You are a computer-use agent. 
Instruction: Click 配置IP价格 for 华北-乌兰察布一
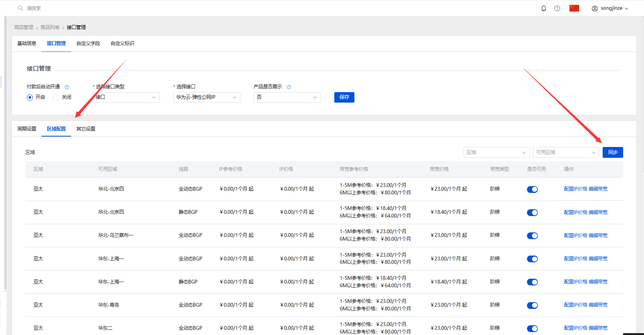pos(575,235)
